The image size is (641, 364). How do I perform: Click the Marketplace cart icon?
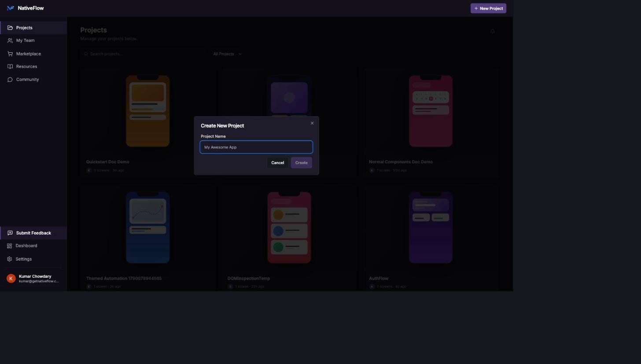[x=10, y=54]
